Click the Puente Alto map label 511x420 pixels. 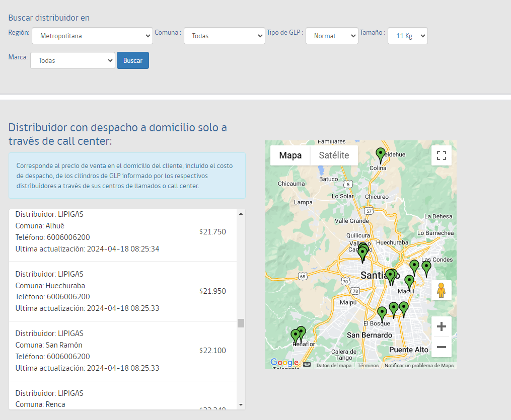point(409,350)
